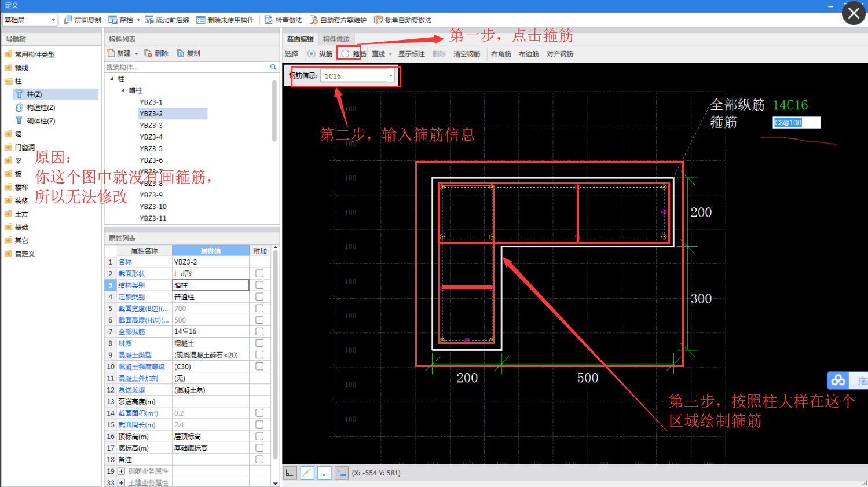Click the 删除未使用构件 icon
The width and height of the screenshot is (868, 487).
(x=201, y=20)
